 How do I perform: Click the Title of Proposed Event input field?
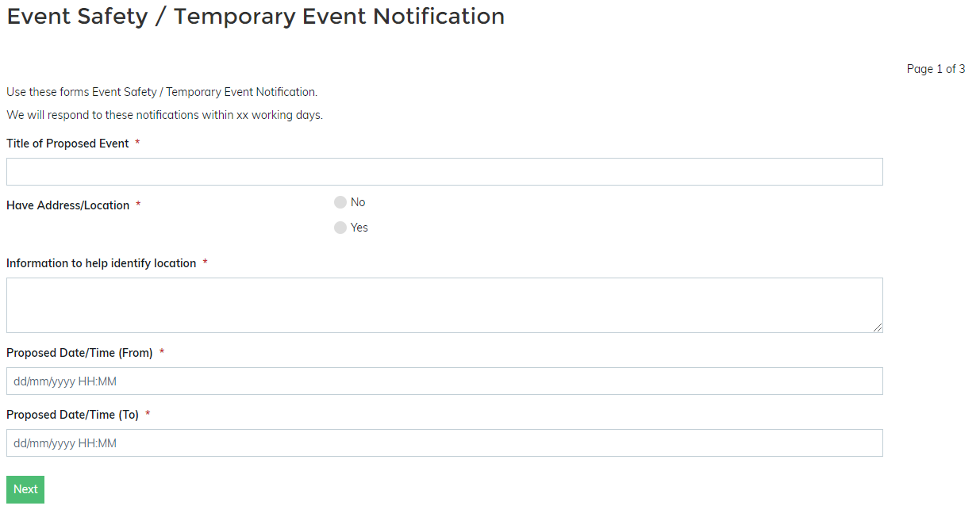tap(444, 171)
